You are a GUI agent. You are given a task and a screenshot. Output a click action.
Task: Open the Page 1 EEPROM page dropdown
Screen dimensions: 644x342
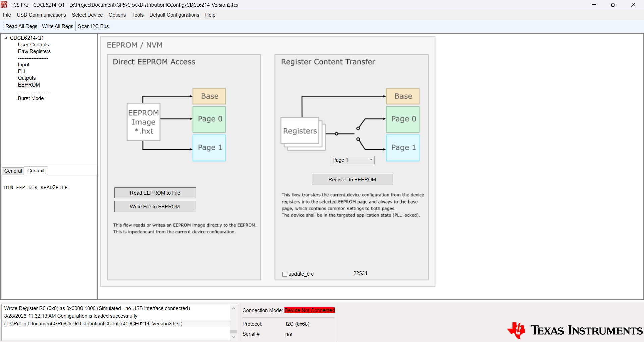[352, 160]
